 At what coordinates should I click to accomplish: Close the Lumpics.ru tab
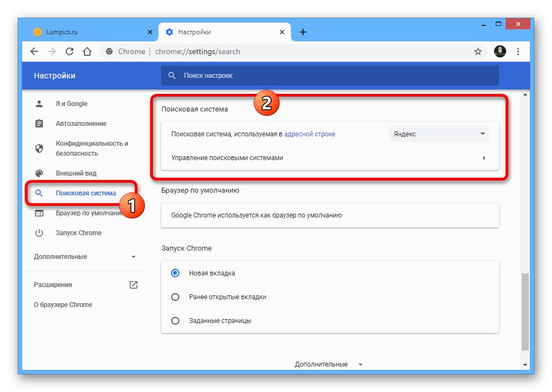(150, 32)
